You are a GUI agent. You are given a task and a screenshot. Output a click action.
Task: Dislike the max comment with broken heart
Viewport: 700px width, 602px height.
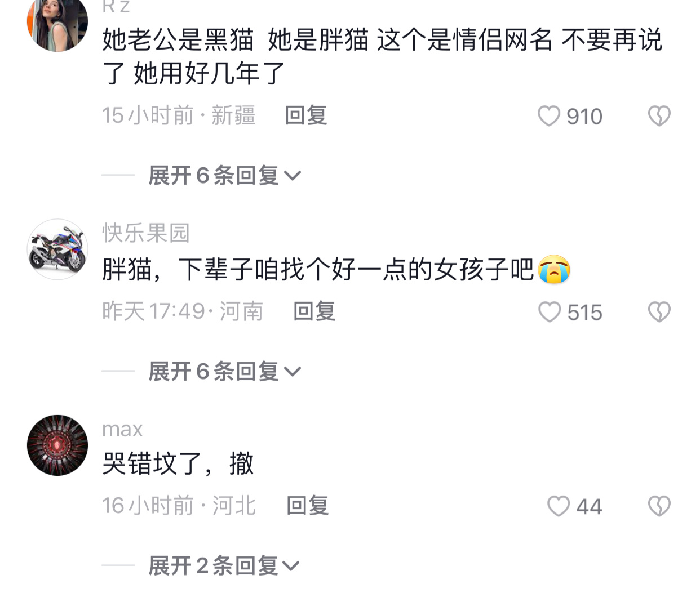pyautogui.click(x=659, y=506)
